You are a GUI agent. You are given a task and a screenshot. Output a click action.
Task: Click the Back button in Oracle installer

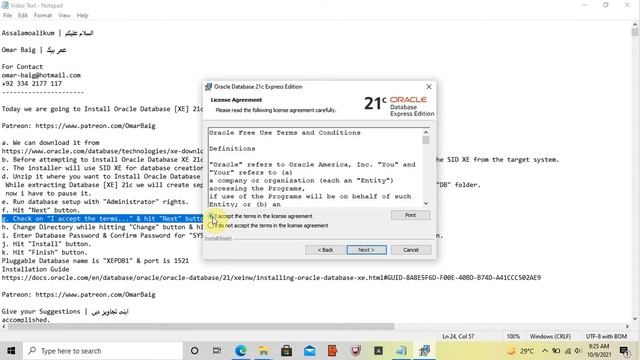pos(325,250)
